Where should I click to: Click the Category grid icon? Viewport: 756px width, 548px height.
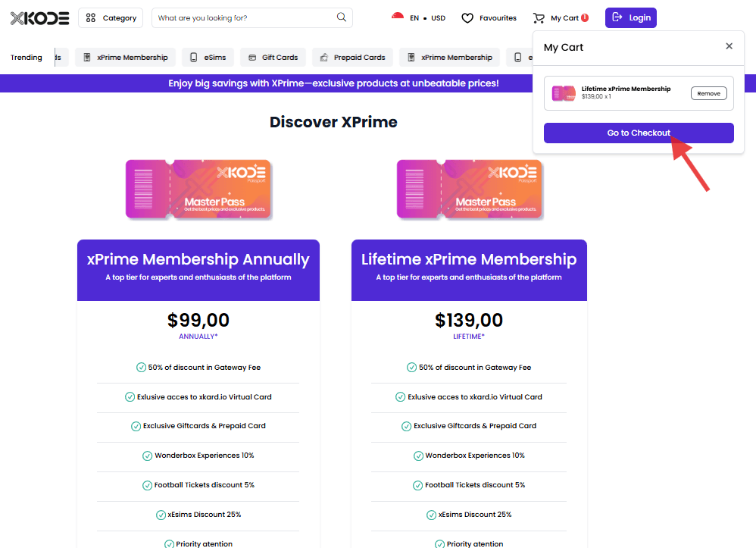(91, 18)
